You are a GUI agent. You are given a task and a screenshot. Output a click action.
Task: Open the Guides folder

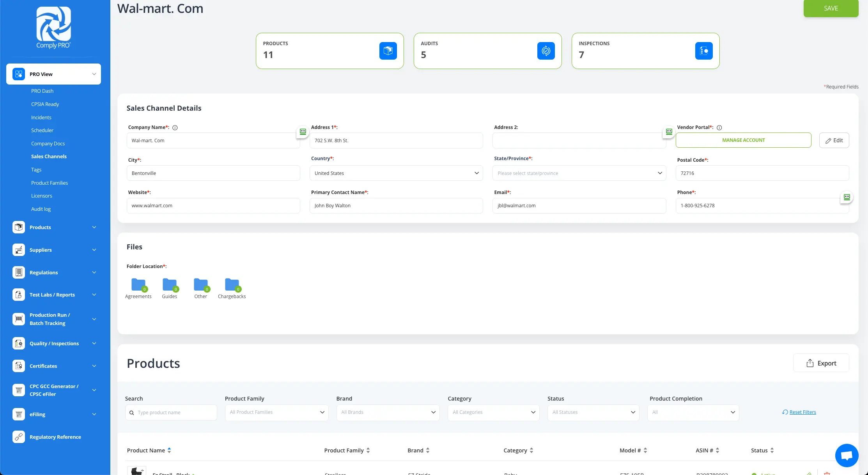click(x=169, y=285)
